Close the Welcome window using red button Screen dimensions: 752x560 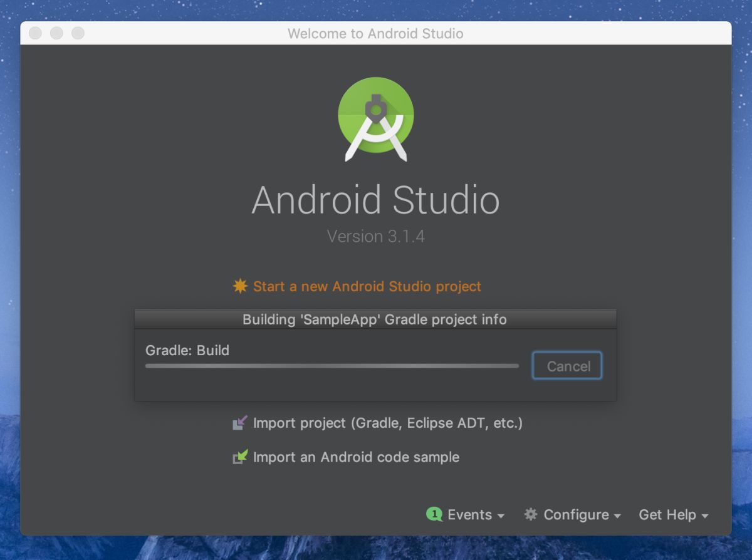pyautogui.click(x=35, y=33)
